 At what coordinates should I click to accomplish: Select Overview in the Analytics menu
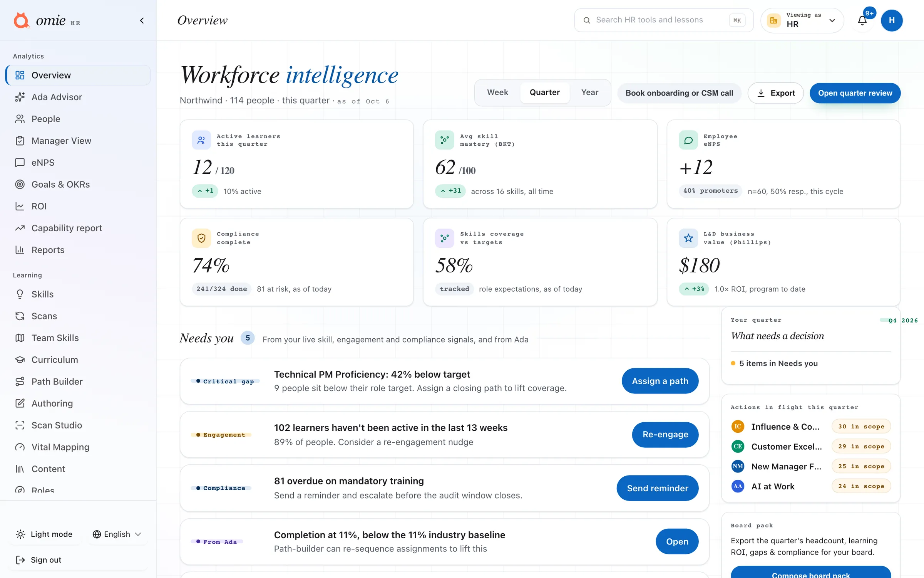coord(78,75)
